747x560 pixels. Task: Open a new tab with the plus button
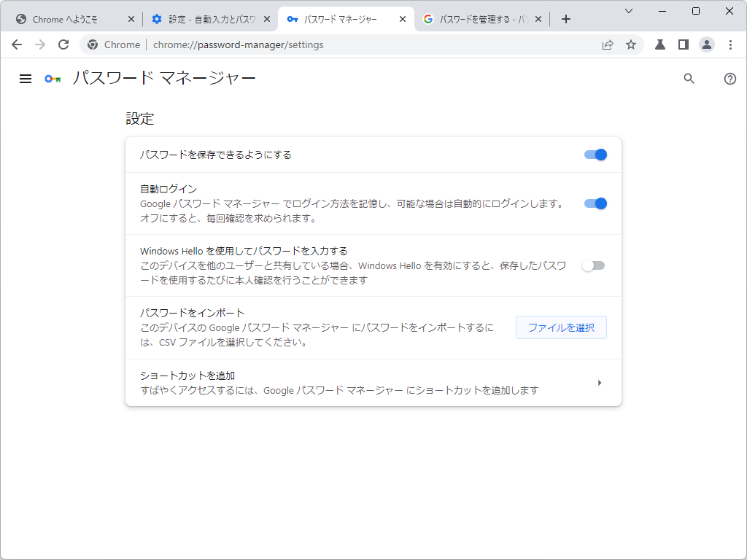click(566, 19)
